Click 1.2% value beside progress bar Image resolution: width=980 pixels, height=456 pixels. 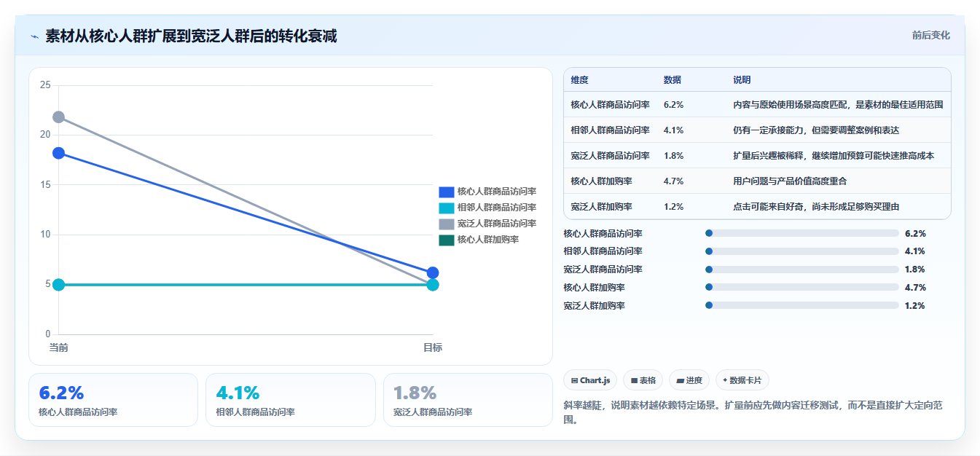(915, 305)
